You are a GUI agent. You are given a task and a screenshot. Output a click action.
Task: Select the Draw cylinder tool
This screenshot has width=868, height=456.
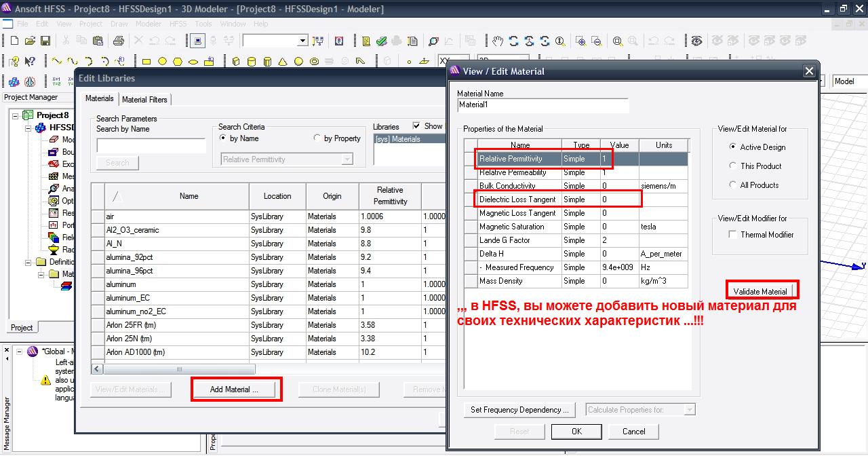(x=252, y=62)
